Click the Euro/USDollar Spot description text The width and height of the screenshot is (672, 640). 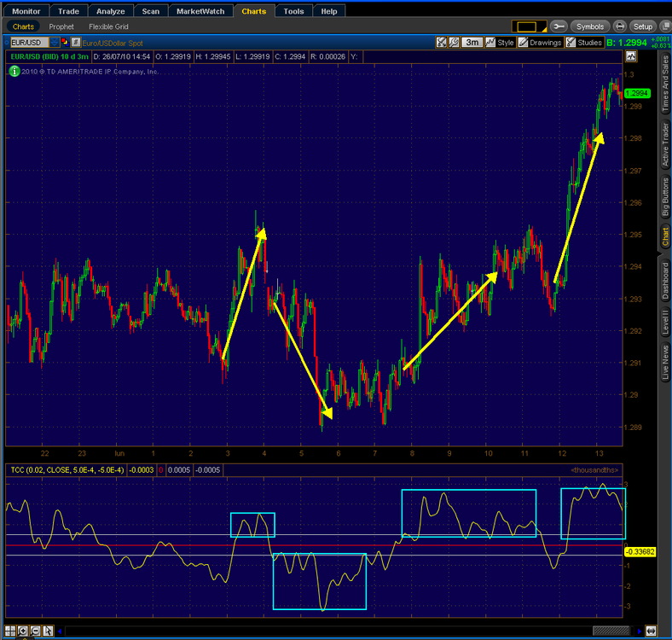[x=113, y=43]
